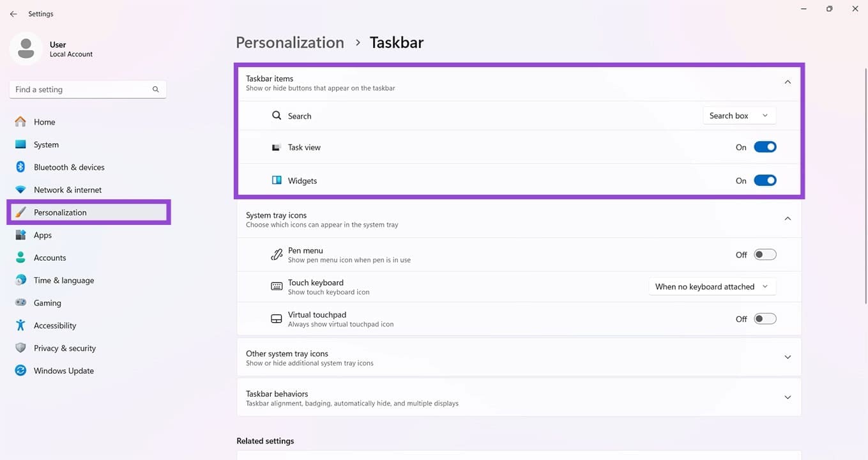The width and height of the screenshot is (868, 460).
Task: Expand Other system tray icons
Action: click(788, 357)
